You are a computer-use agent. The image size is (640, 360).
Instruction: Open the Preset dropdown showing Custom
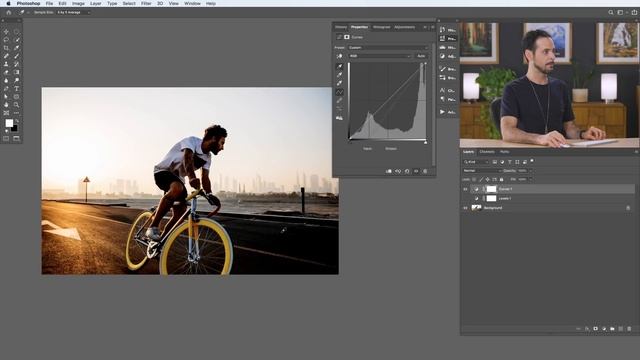[x=388, y=47]
